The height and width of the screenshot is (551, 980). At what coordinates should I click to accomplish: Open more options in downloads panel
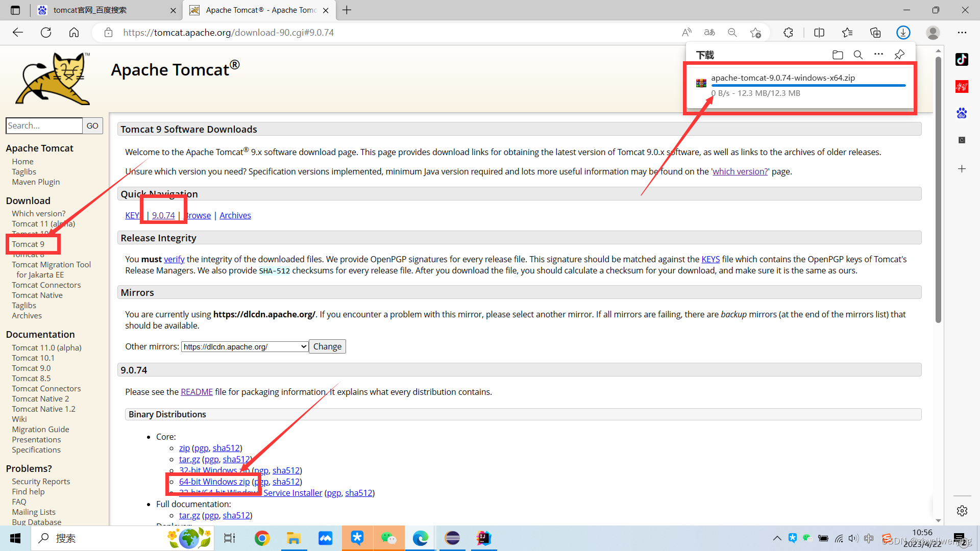point(878,54)
